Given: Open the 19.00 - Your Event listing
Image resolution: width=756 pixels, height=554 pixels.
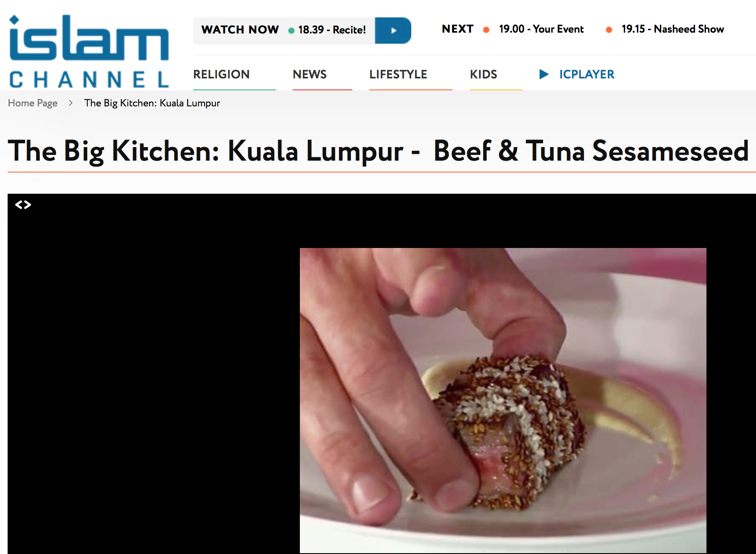Looking at the screenshot, I should coord(541,29).
